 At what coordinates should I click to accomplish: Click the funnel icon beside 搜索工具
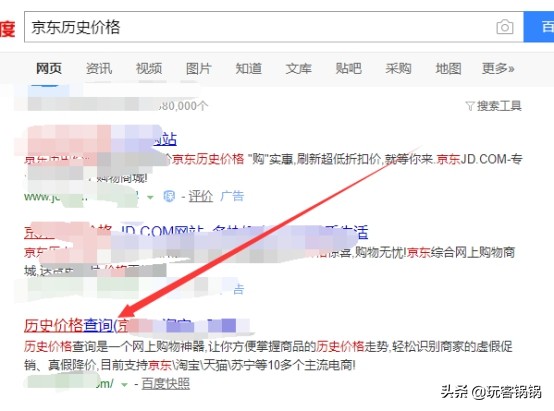470,106
